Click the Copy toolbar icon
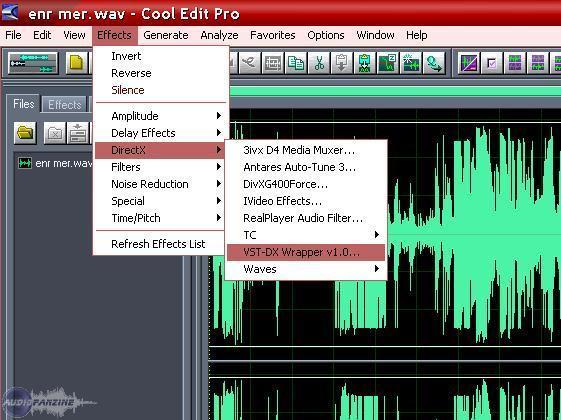Screen dimensions: 561x420 coord(296,63)
